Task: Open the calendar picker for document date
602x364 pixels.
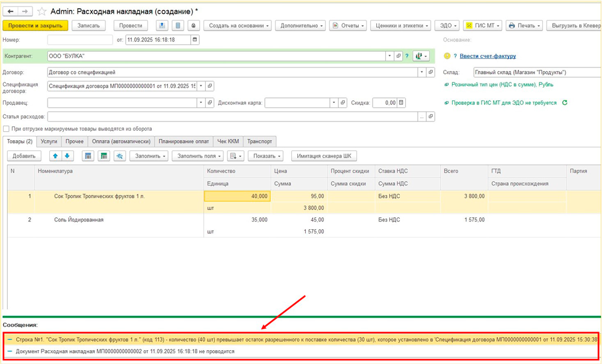Action: (x=194, y=40)
